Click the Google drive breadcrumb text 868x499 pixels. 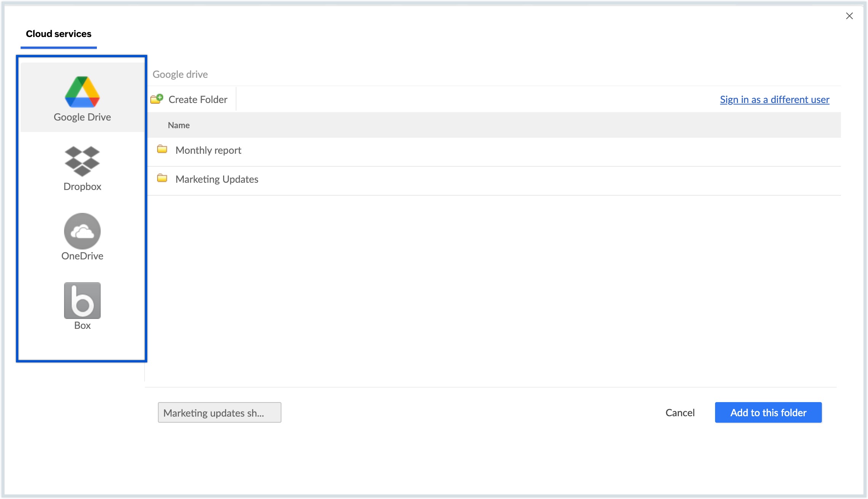click(x=180, y=74)
